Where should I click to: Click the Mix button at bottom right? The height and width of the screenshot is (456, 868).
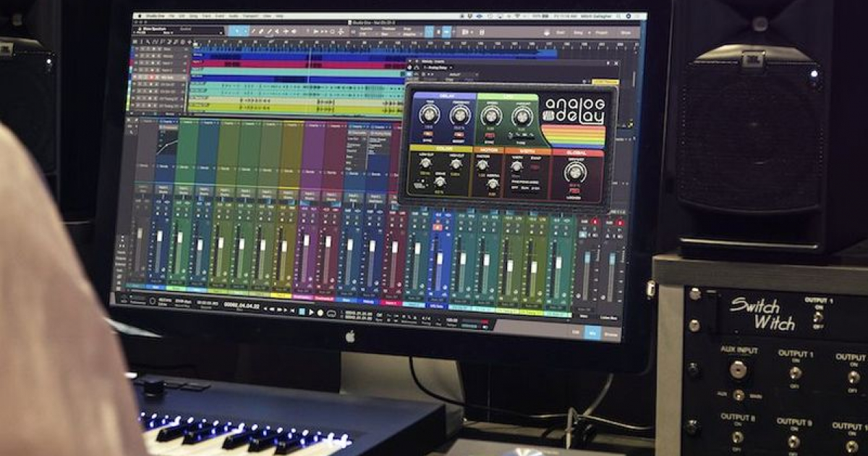(x=593, y=333)
